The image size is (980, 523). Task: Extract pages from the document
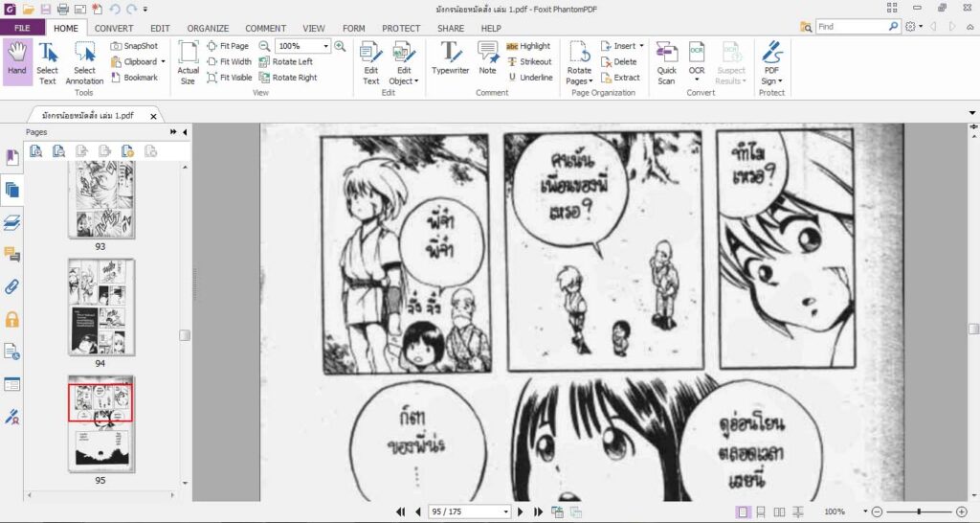(x=620, y=78)
